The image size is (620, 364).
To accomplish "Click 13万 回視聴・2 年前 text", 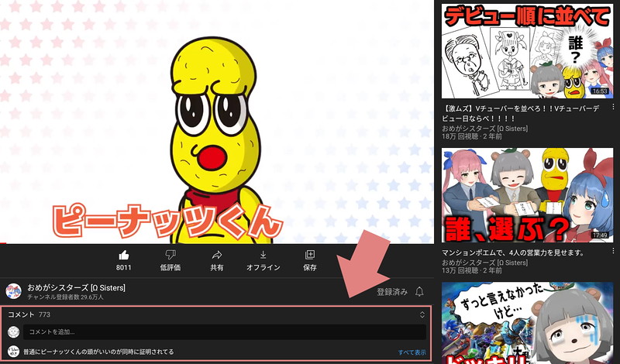I will click(472, 271).
